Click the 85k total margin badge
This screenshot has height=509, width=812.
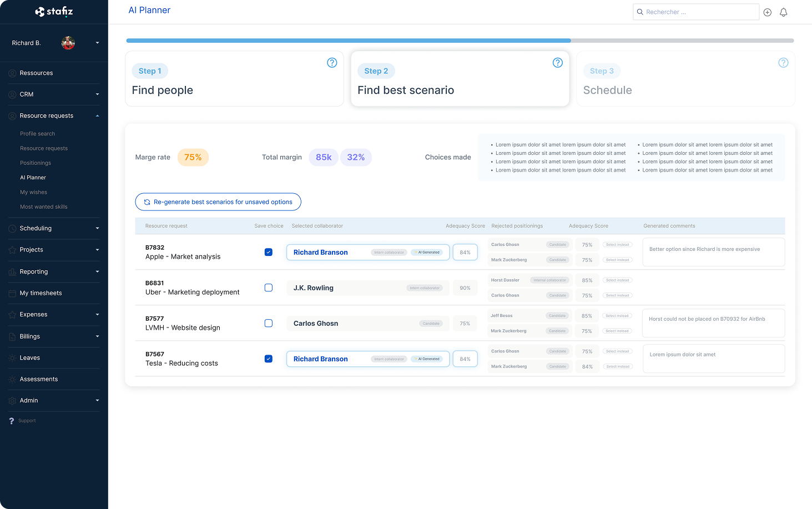324,158
